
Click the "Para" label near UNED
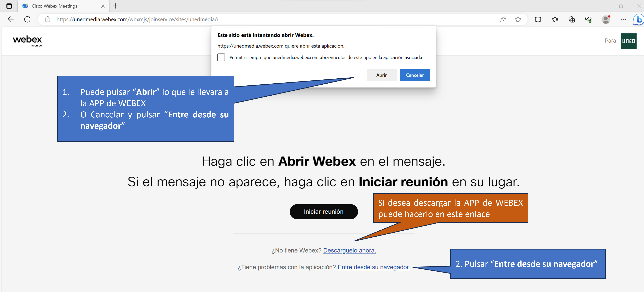610,41
